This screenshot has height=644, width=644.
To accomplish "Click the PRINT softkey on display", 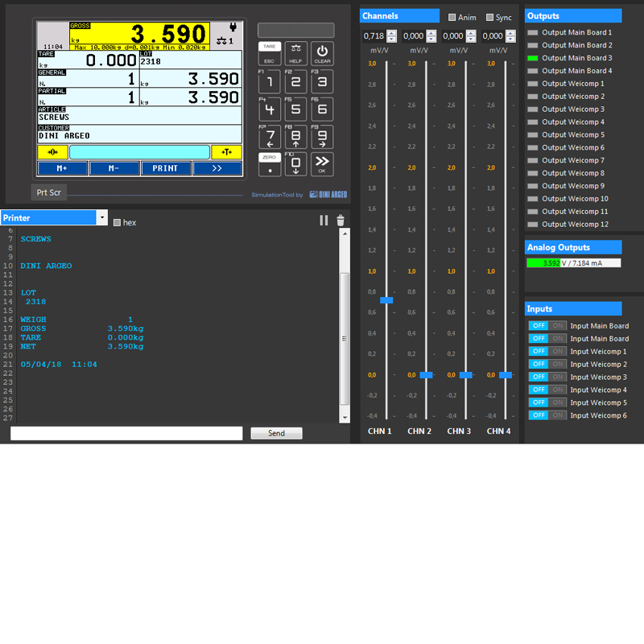I will click(x=165, y=168).
